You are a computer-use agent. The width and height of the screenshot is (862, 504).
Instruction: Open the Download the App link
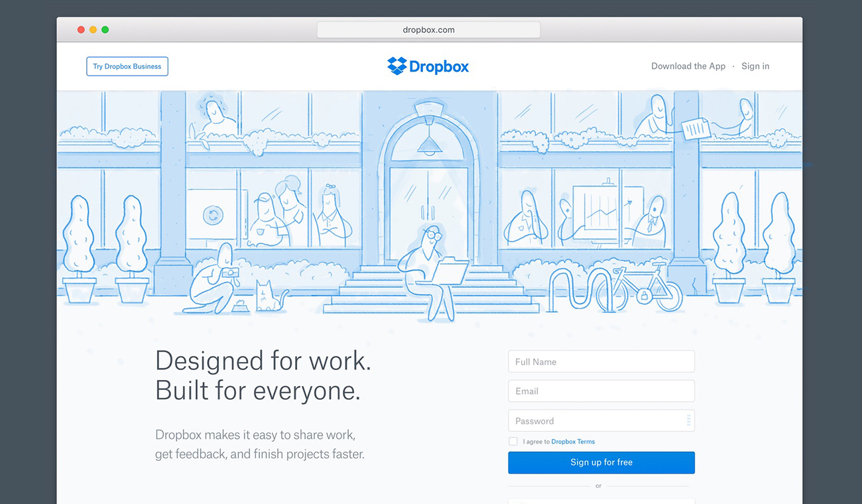click(688, 66)
